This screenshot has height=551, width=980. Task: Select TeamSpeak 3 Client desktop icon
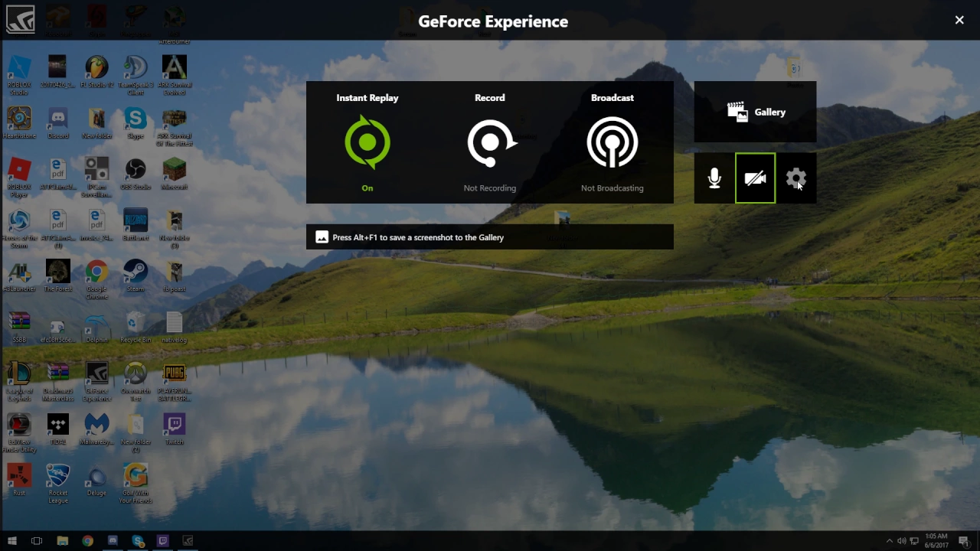136,75
